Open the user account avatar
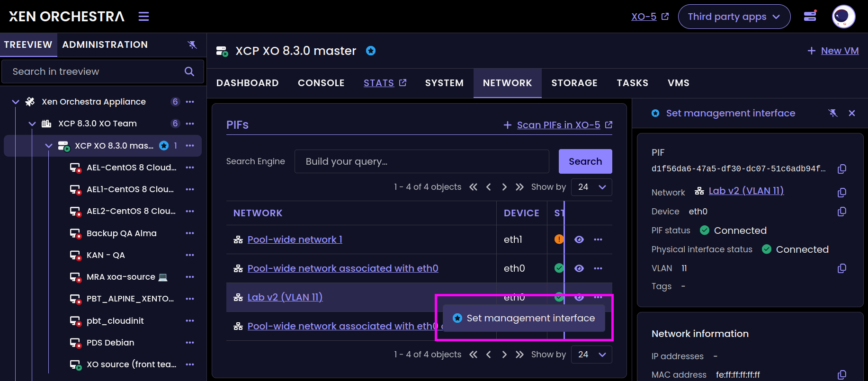The height and width of the screenshot is (381, 868). point(843,17)
